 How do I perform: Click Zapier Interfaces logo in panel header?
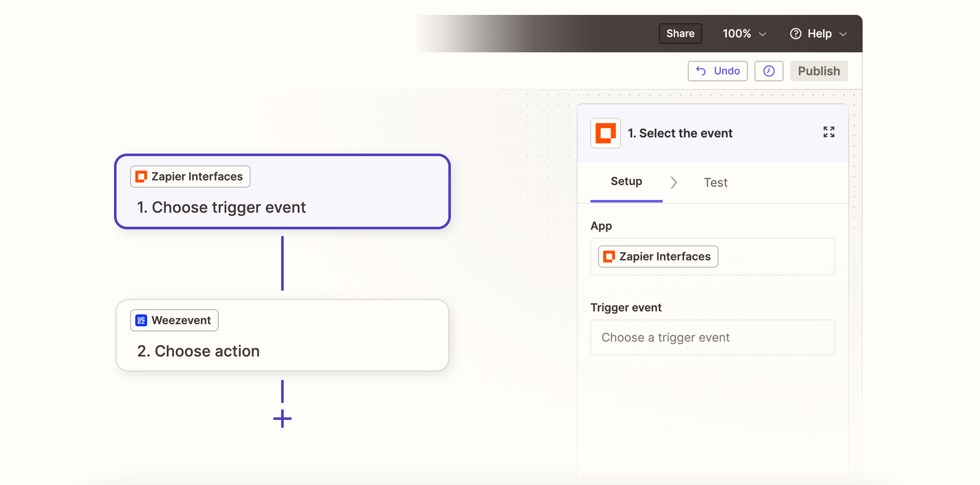605,133
